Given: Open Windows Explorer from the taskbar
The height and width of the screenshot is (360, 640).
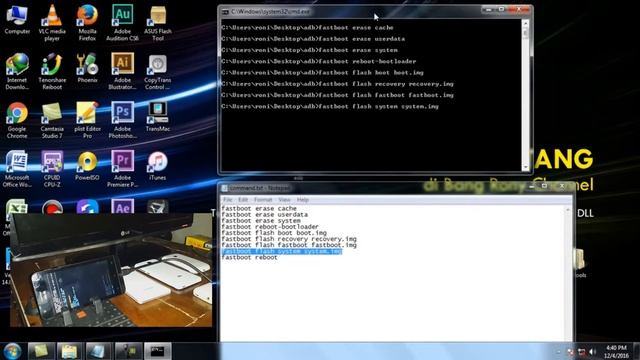Looking at the screenshot, I should [x=69, y=351].
